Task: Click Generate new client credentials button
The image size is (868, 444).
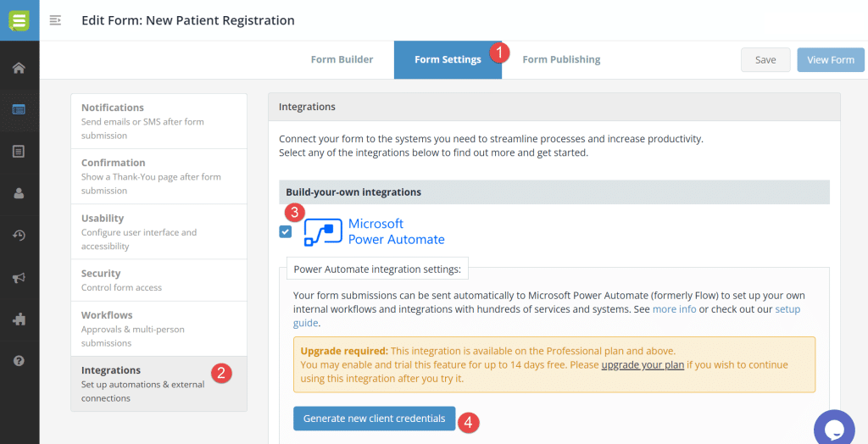Action: point(374,419)
